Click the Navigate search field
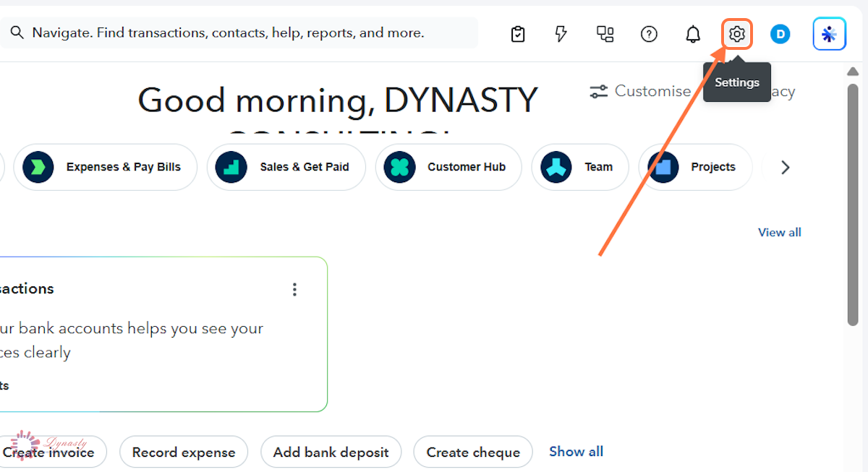 239,33
